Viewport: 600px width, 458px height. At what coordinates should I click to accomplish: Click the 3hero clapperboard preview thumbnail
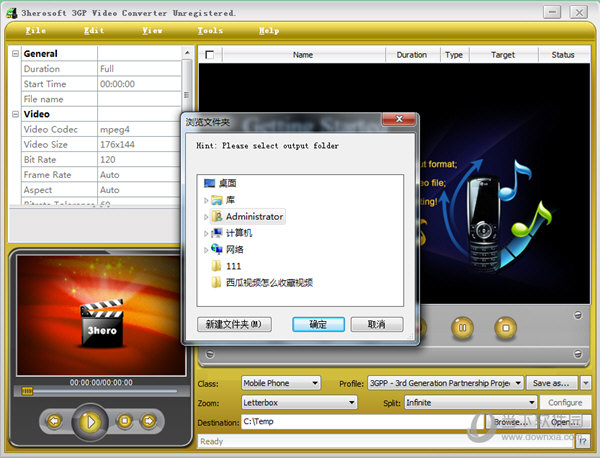(102, 324)
